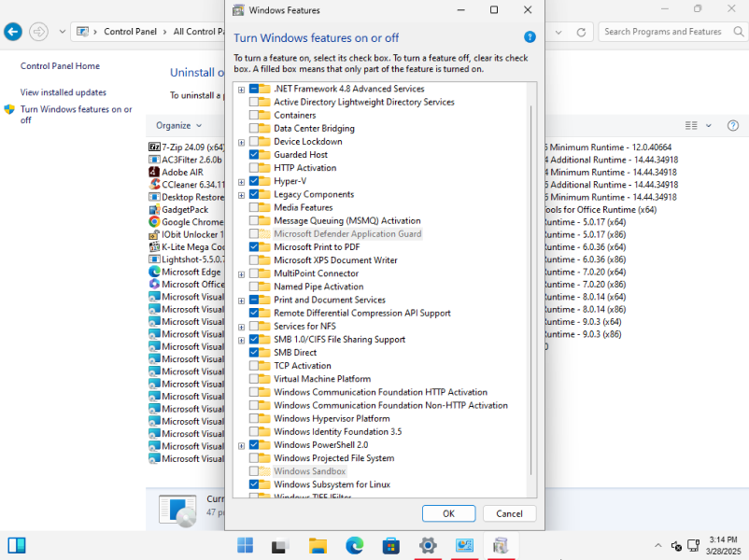
Task: Enable the Containers feature checkbox
Action: pyautogui.click(x=254, y=115)
